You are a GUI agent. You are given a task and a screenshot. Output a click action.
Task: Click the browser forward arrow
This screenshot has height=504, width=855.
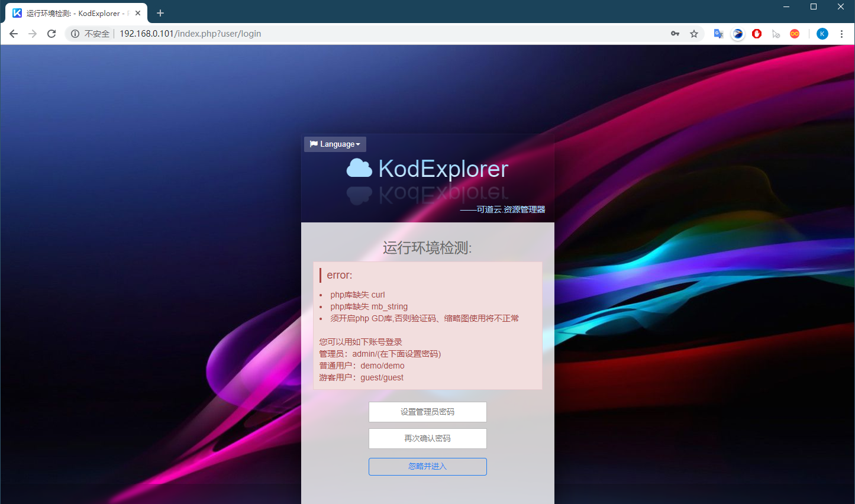click(33, 34)
